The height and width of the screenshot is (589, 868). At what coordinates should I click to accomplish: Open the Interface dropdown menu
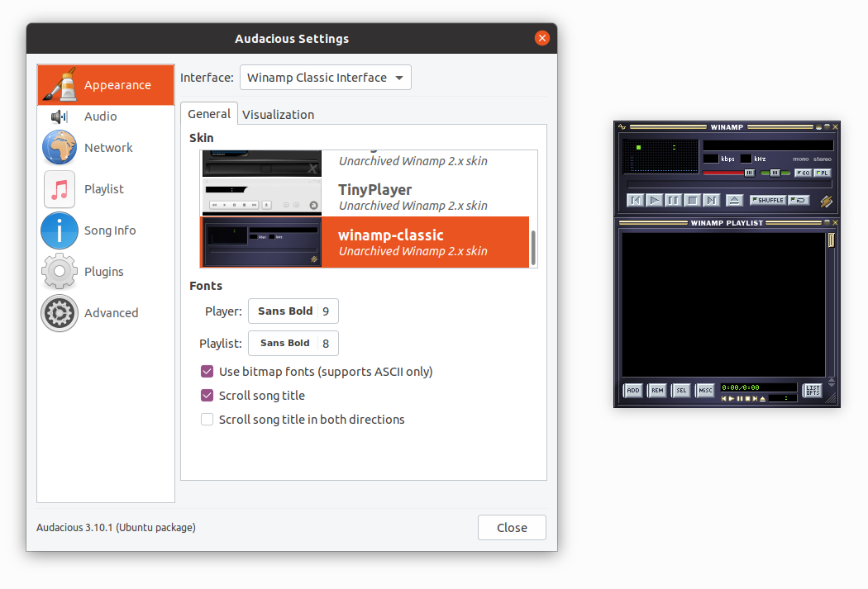click(x=325, y=77)
